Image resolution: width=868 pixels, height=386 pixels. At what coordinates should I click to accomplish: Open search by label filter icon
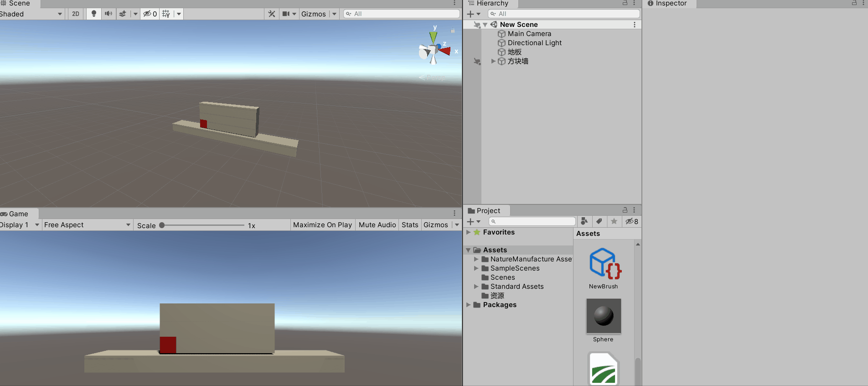pos(599,221)
